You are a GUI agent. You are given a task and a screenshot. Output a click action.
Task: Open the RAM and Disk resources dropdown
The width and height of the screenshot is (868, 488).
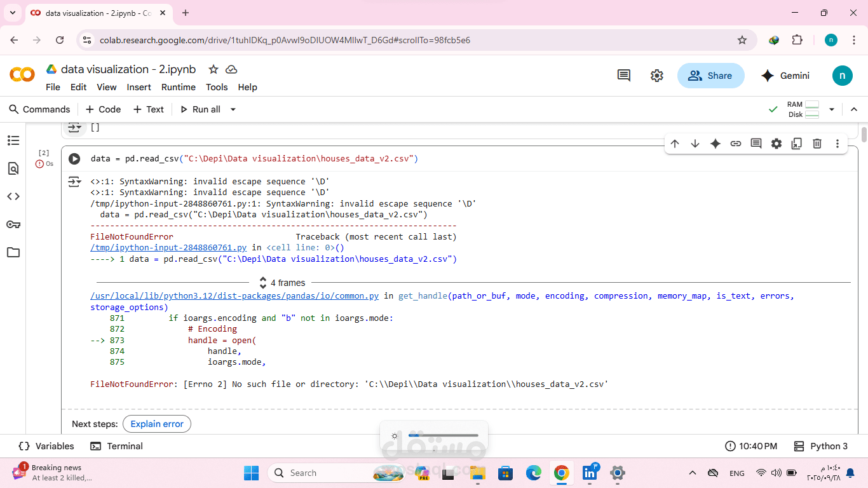832,109
